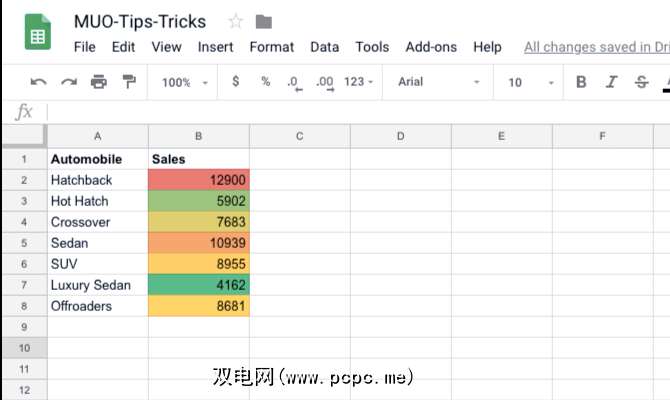
Task: Open the Format menu
Action: 272,47
